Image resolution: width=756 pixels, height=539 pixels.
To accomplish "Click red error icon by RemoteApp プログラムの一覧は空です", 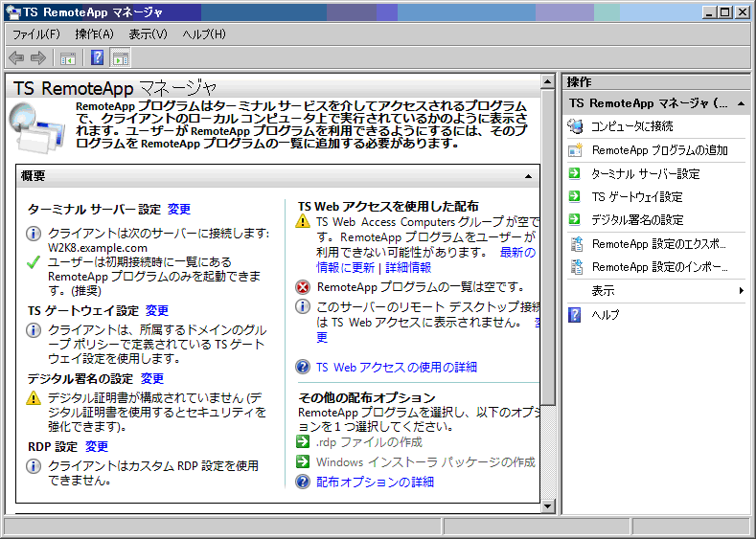I will point(303,287).
